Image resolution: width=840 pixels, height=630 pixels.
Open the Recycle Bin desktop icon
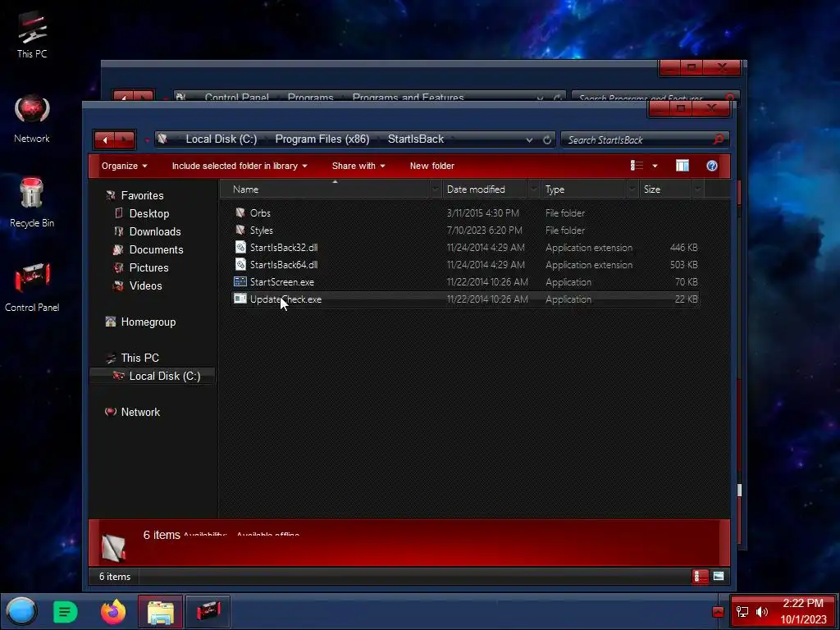(x=32, y=203)
